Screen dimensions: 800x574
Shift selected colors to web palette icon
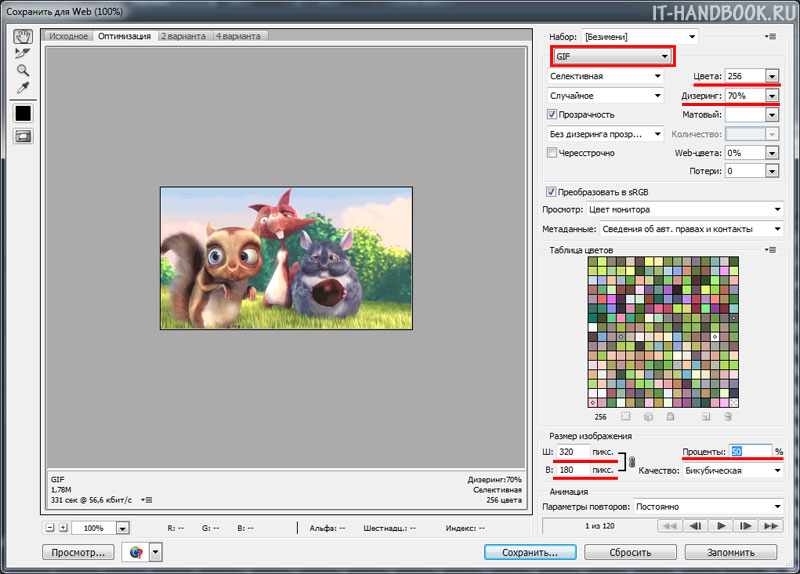(x=648, y=416)
